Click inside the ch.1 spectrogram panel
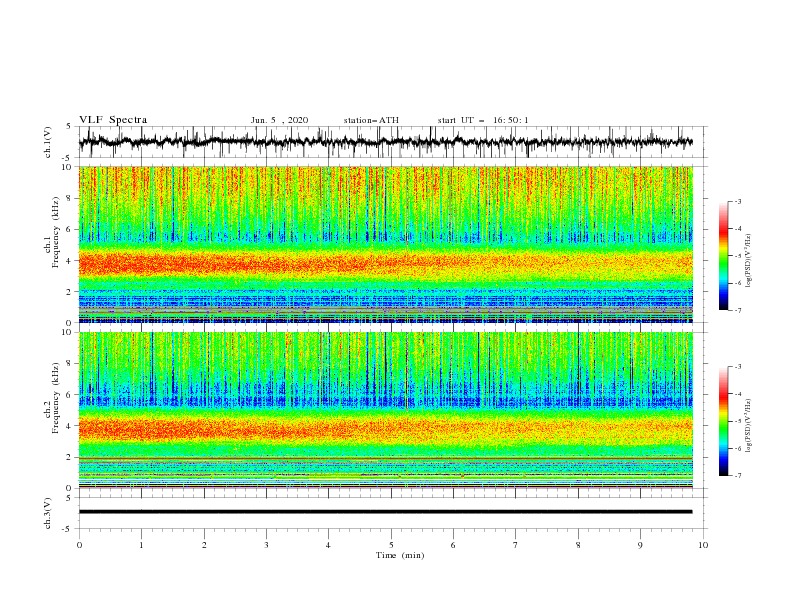The image size is (792, 612). coord(386,244)
